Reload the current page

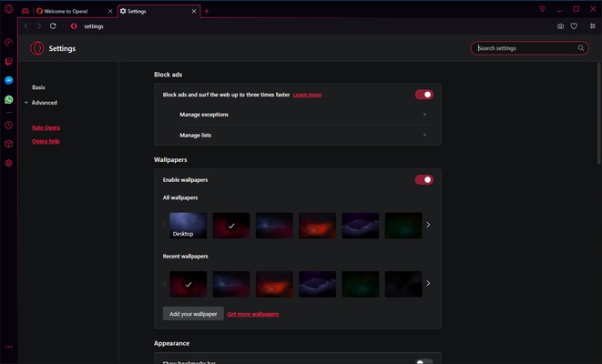click(x=53, y=26)
